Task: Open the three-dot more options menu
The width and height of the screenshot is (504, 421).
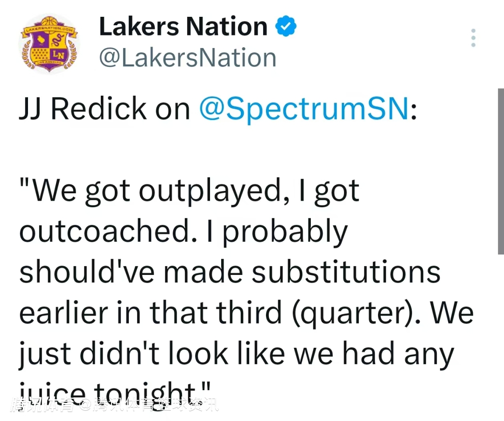Action: (473, 38)
